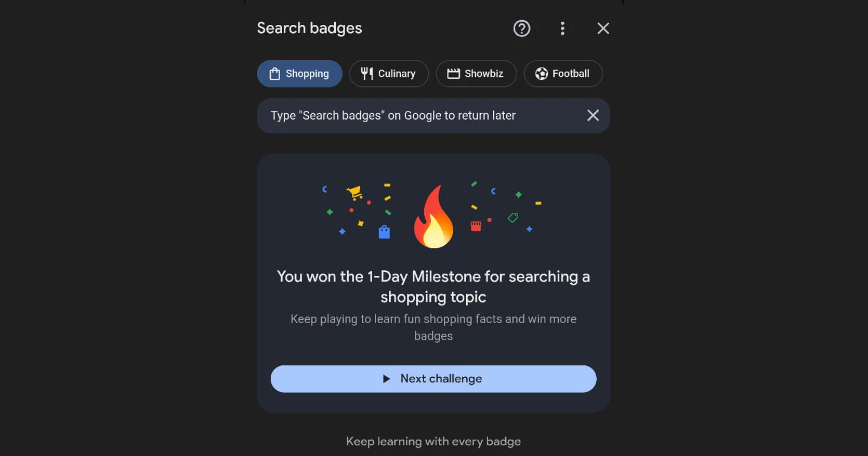
Task: Select the shopping bag icon on Shopping chip
Action: coord(275,73)
